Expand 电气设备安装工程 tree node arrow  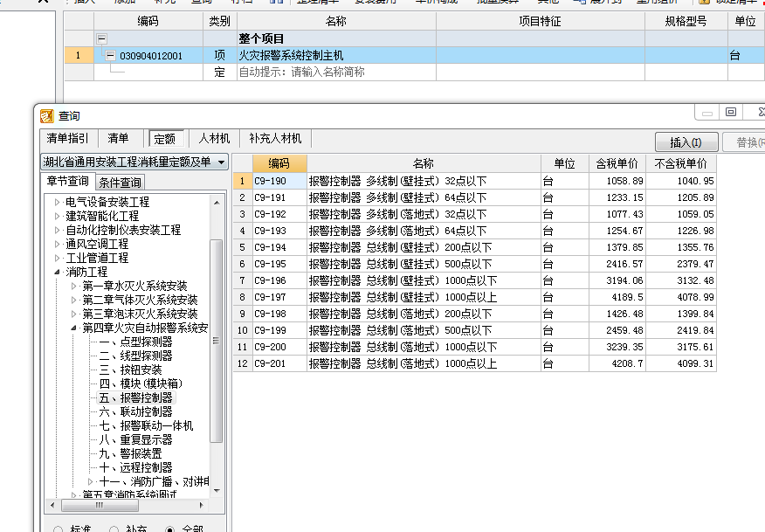pos(57,202)
